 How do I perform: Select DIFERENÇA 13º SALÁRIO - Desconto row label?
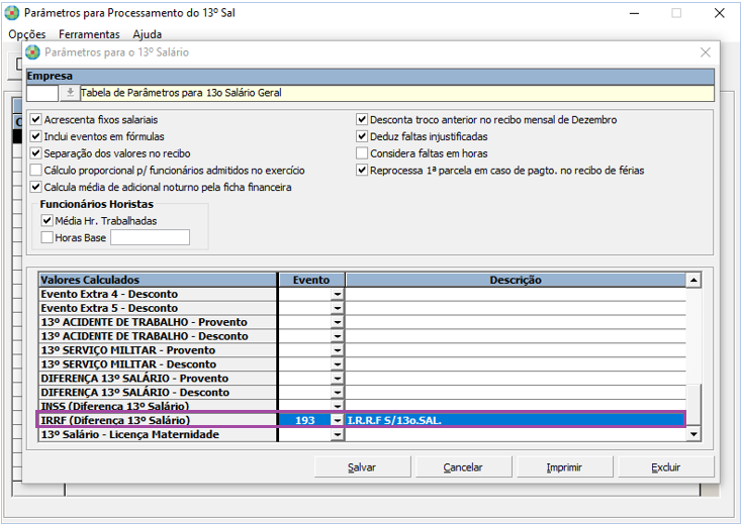[x=158, y=392]
